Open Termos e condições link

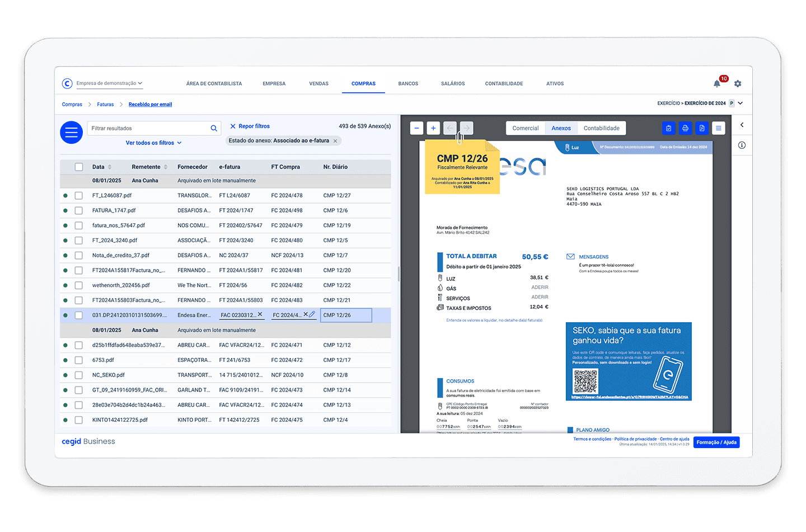click(592, 439)
